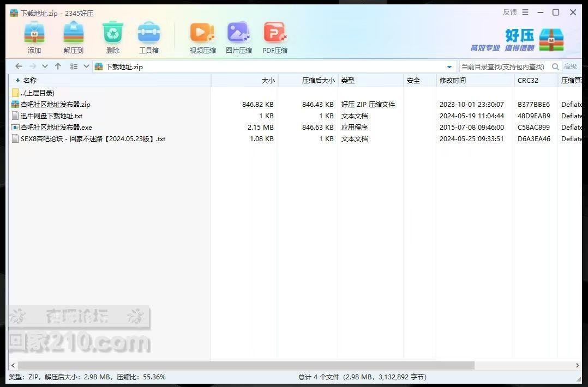
Task: Click the scrollbar right arrow
Action: [577, 365]
